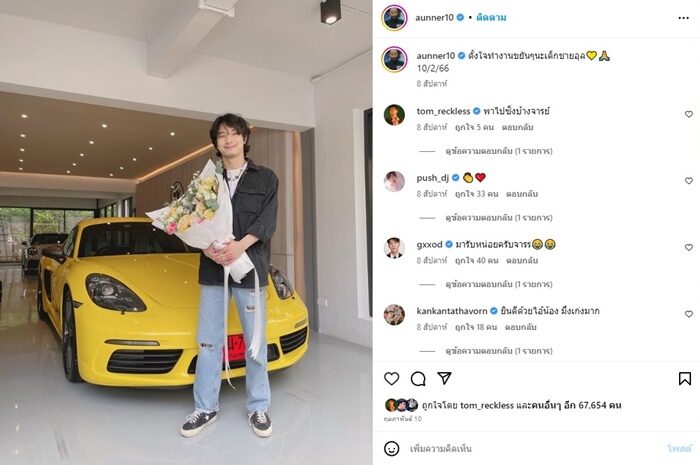Like the post with the heart icon
The width and height of the screenshot is (700, 465).
point(392,379)
